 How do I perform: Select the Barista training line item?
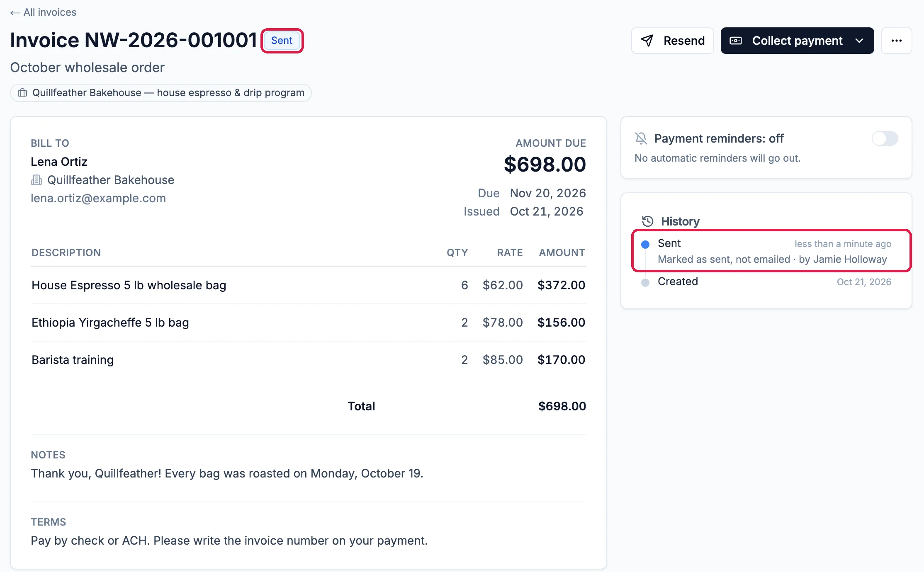point(308,360)
